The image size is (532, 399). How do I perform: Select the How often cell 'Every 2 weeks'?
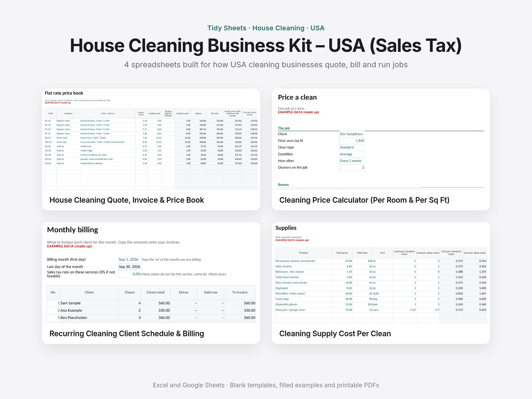pos(352,161)
